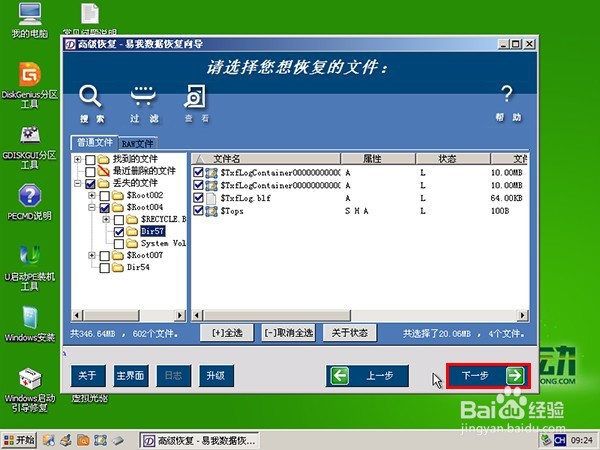Click the $TxfLog.blf file icon

(x=211, y=198)
